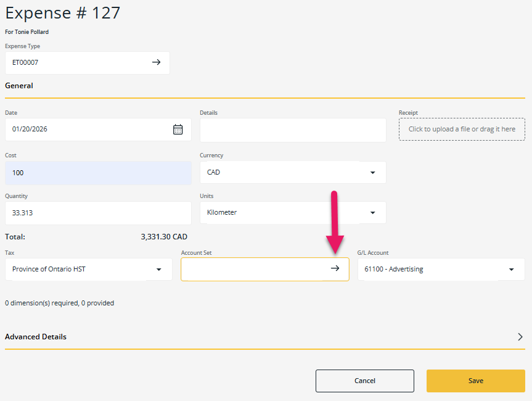Cancel the expense entry
The image size is (532, 401).
pos(364,381)
